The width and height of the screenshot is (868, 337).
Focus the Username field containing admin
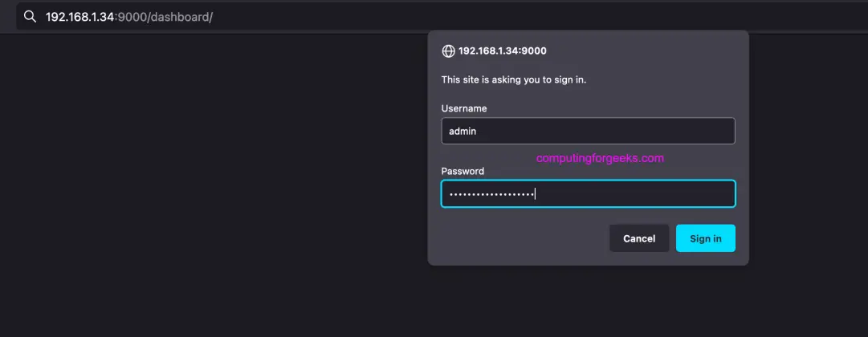point(588,131)
